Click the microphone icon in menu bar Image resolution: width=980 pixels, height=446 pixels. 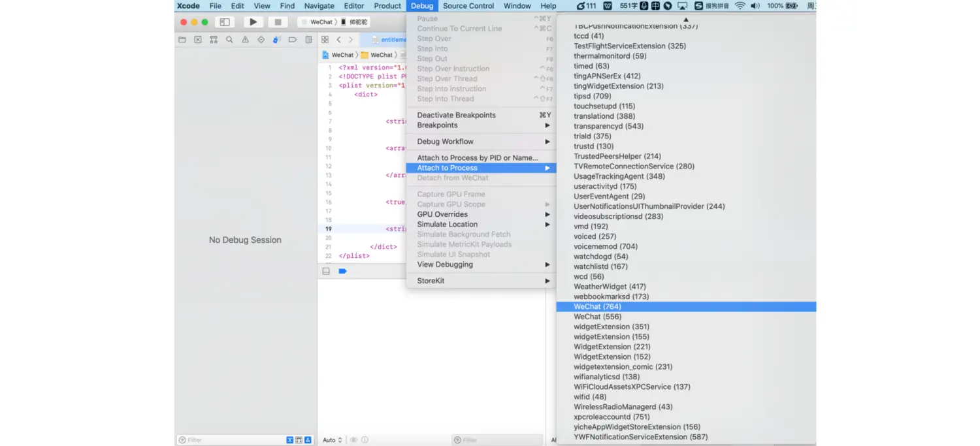pos(644,6)
